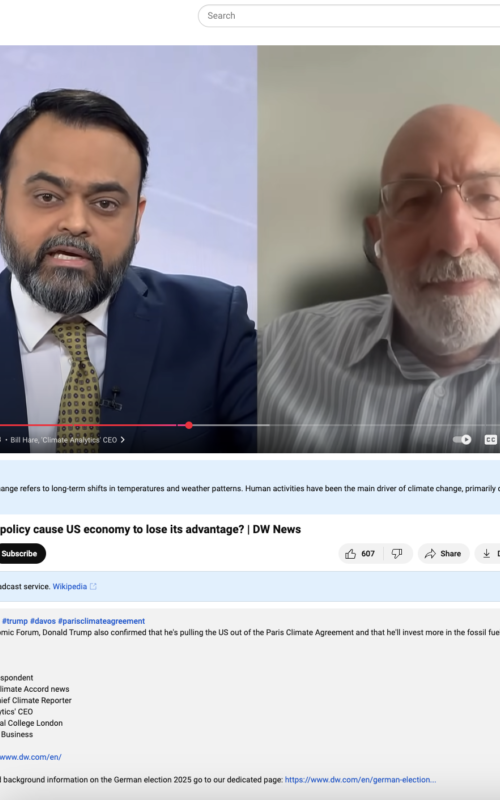Click the video title DW News heading
Viewport: 500px width, 800px height.
click(151, 529)
